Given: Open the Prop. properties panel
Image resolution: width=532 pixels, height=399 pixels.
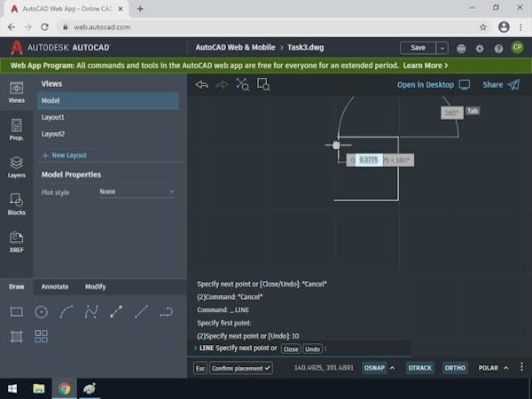Looking at the screenshot, I should 16,129.
